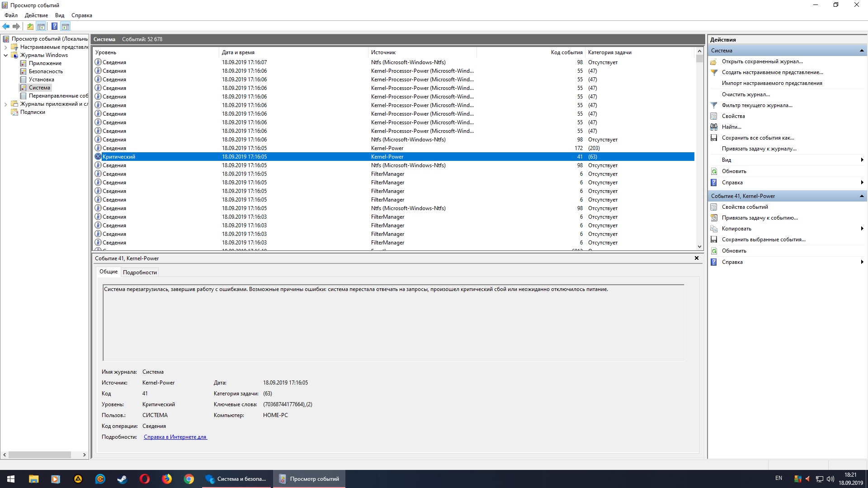Image resolution: width=868 pixels, height=488 pixels.
Task: Click the binoculars Find icon
Action: (x=714, y=127)
